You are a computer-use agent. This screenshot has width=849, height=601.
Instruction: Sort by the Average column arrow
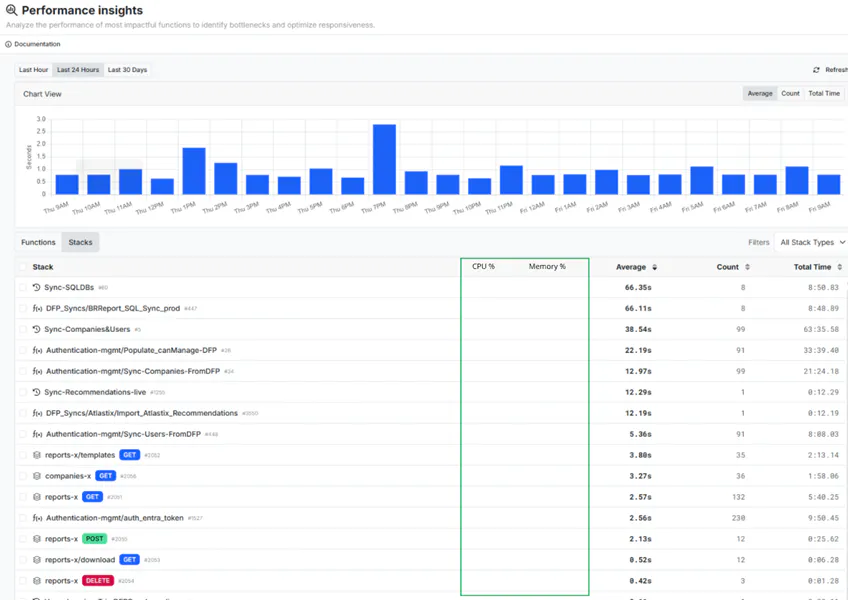click(x=655, y=267)
